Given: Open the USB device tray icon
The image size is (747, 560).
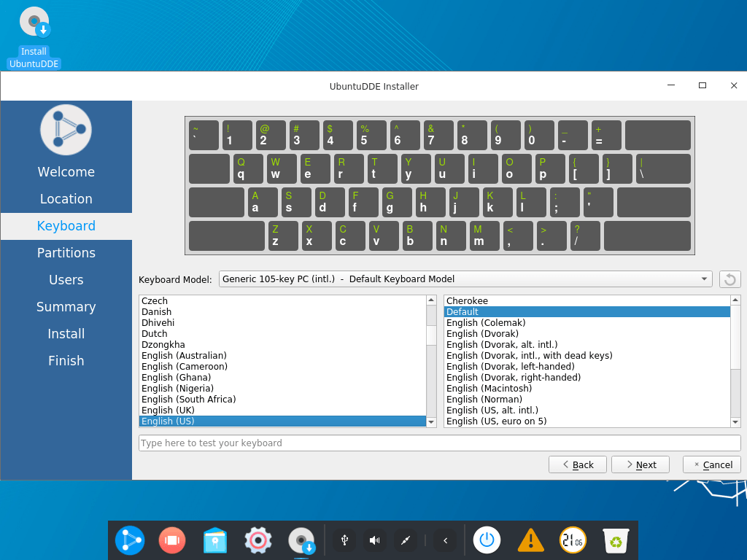Looking at the screenshot, I should (x=345, y=540).
